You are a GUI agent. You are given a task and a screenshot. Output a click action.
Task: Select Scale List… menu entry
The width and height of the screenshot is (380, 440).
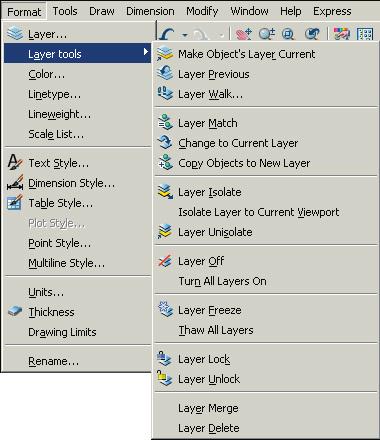pos(77,134)
